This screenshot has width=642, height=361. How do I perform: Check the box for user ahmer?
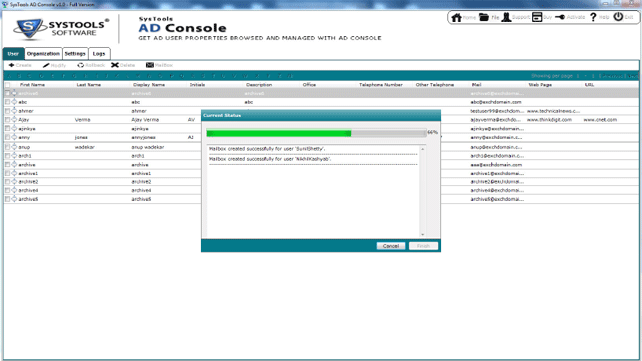[7, 111]
